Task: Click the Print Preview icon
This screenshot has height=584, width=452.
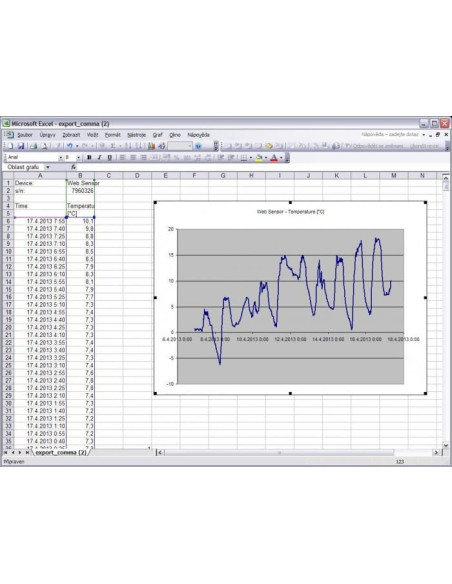Action: click(44, 146)
